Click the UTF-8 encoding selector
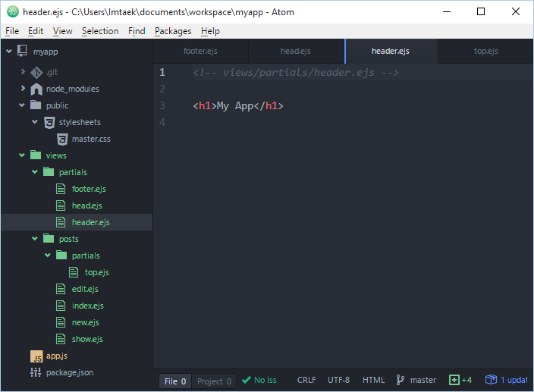The image size is (534, 392). (x=338, y=380)
